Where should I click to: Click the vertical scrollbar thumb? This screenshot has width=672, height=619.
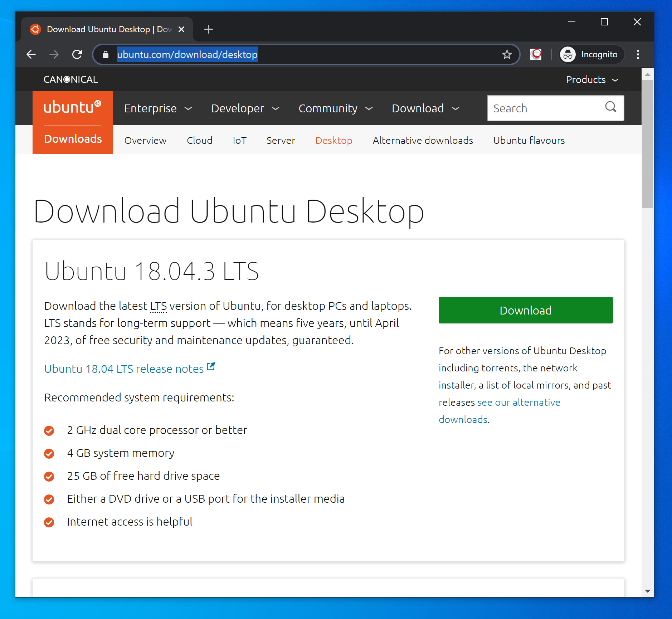[x=647, y=144]
